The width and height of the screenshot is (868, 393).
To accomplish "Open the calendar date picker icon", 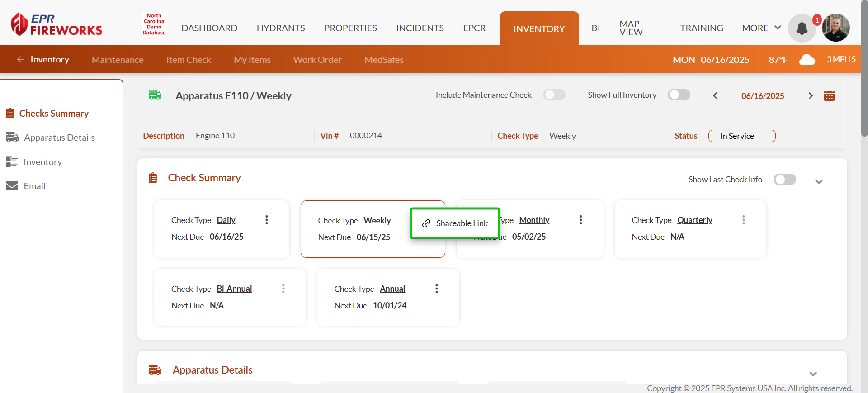I will [x=829, y=96].
